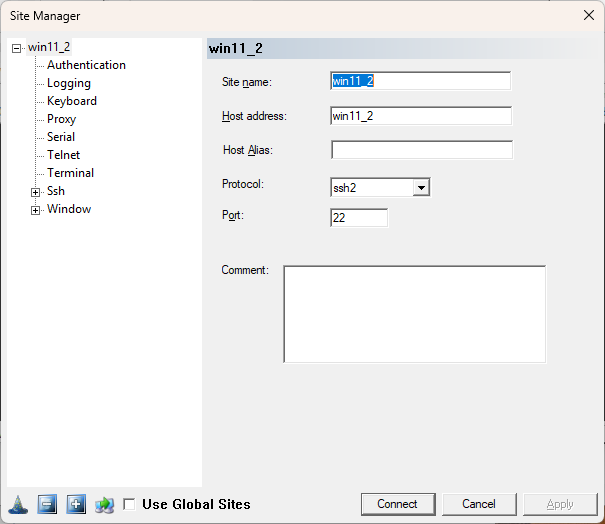Select Authentication in the settings tree

[x=86, y=65]
